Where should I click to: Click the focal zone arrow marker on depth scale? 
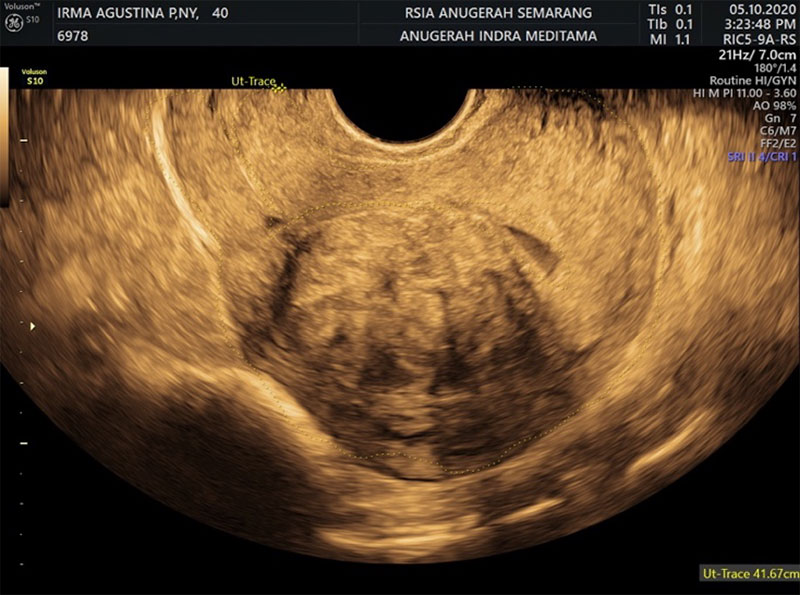tap(33, 326)
